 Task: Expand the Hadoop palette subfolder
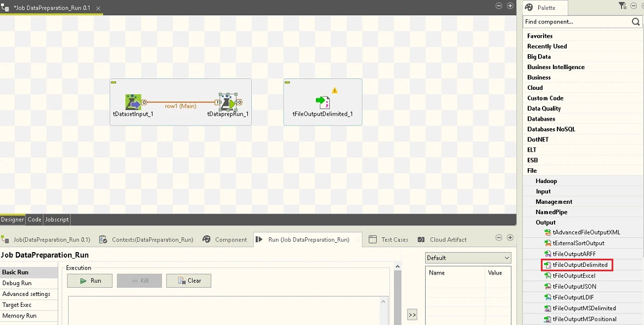tap(546, 181)
